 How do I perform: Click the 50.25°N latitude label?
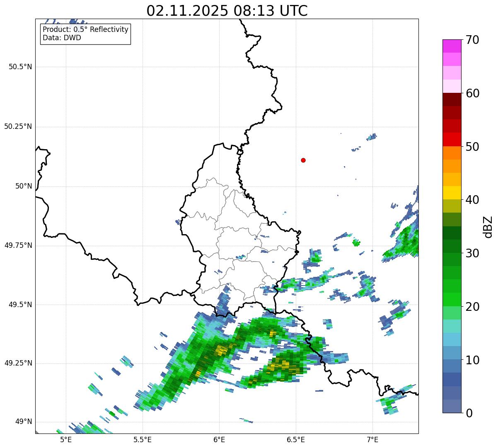pos(18,126)
